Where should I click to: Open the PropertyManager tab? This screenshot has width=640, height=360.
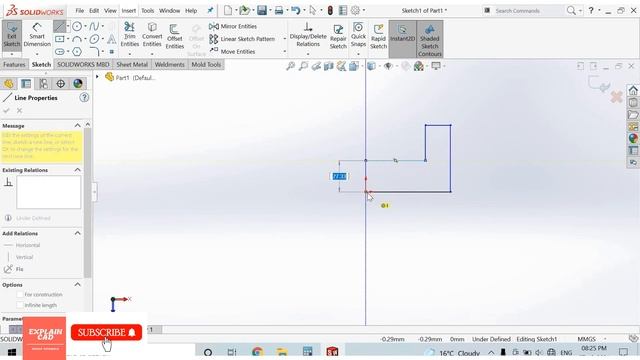pyautogui.click(x=26, y=84)
